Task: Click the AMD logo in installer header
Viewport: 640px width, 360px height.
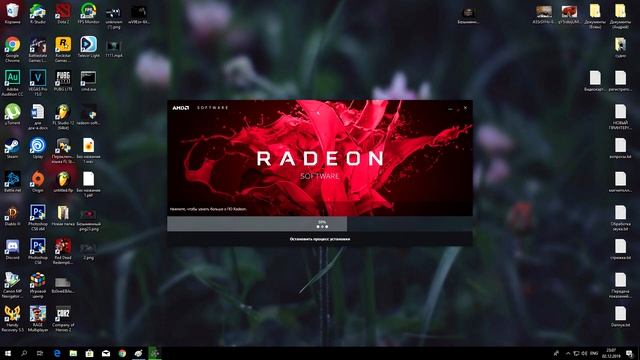Action: click(180, 108)
